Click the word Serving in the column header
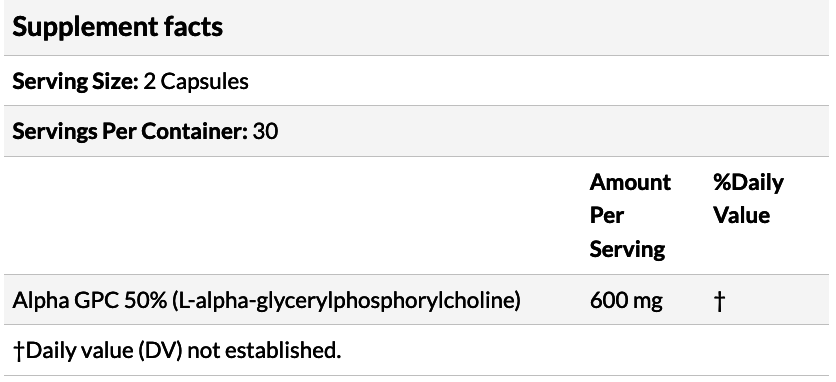The width and height of the screenshot is (836, 382). (x=628, y=249)
